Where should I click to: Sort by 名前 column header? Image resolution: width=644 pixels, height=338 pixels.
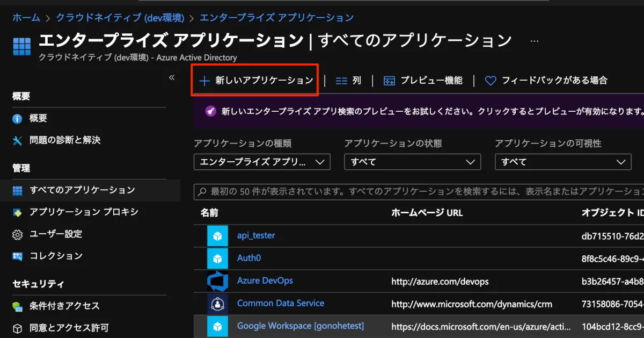coord(209,213)
